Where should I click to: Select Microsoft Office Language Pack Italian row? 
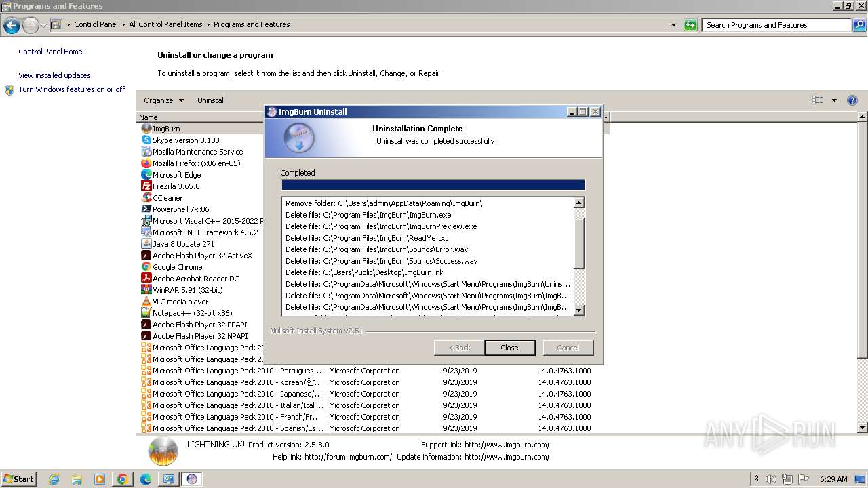click(366, 405)
